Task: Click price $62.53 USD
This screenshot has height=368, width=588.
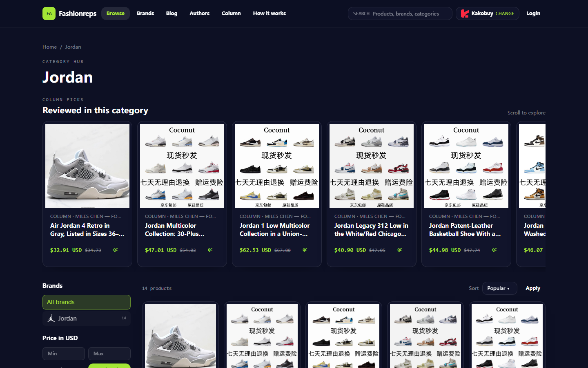Action: pyautogui.click(x=256, y=250)
